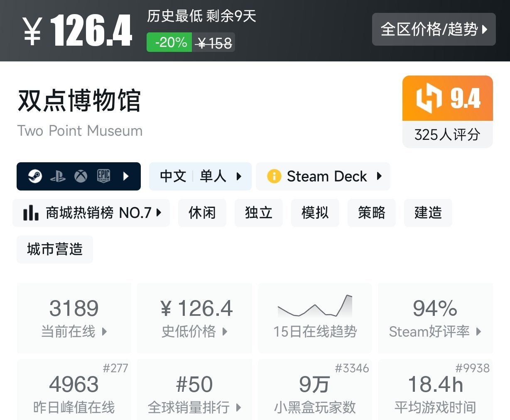This screenshot has height=420, width=510.
Task: Open Steam好评率 94% details
Action: click(x=435, y=318)
